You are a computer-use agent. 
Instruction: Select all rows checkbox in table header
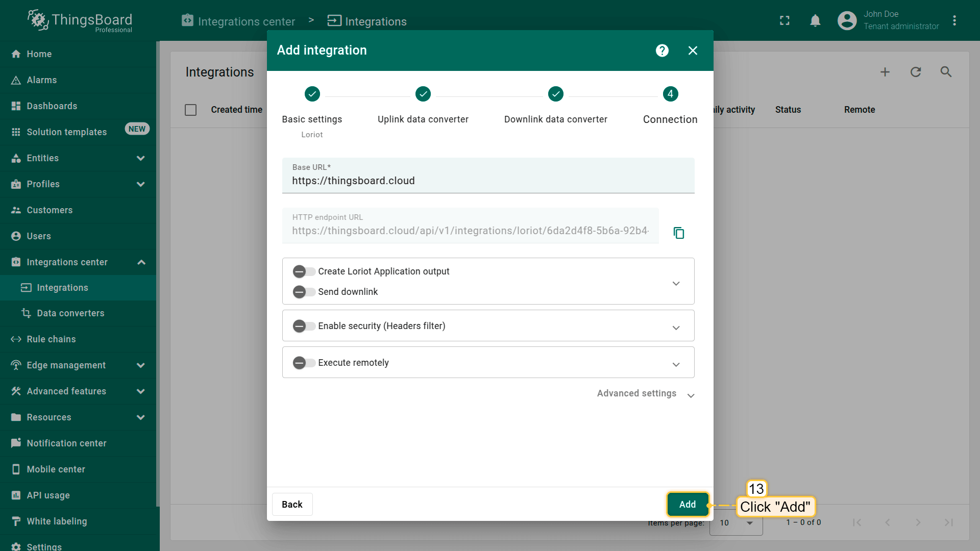tap(190, 110)
